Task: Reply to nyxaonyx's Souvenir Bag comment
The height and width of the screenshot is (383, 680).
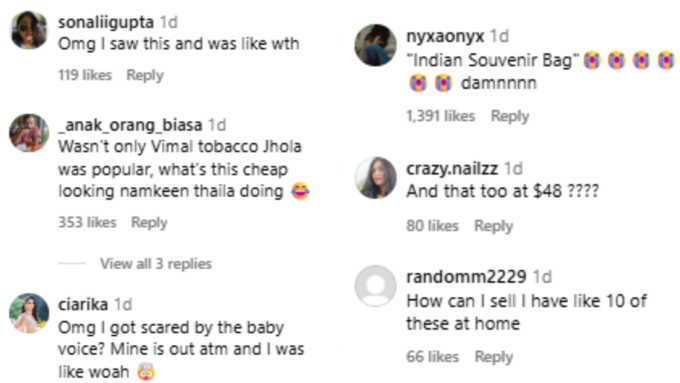Action: click(510, 116)
